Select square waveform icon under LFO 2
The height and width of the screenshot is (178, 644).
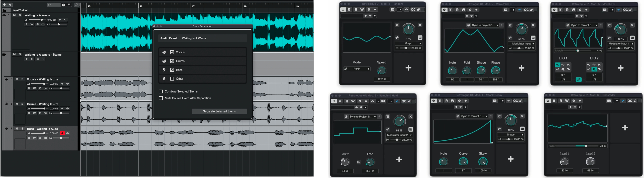point(594,69)
